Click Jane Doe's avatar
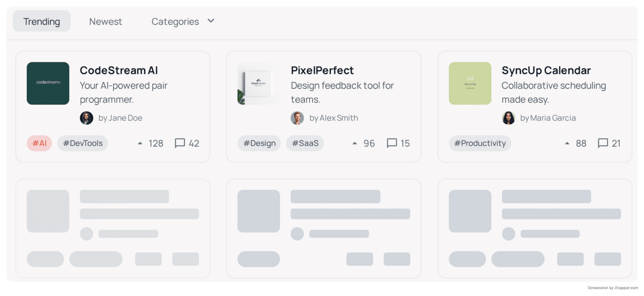The width and height of the screenshot is (644, 296). 87,118
